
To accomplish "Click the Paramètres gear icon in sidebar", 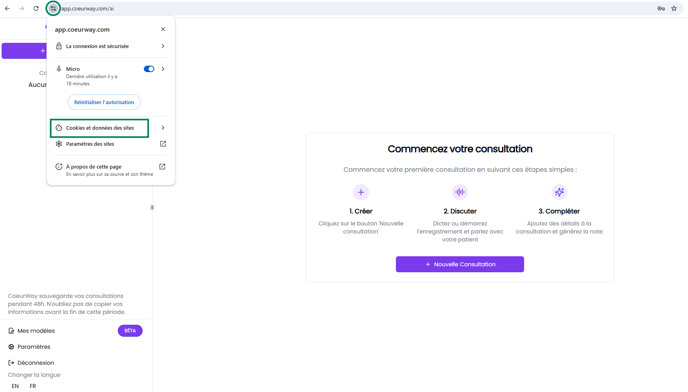I will (x=11, y=347).
